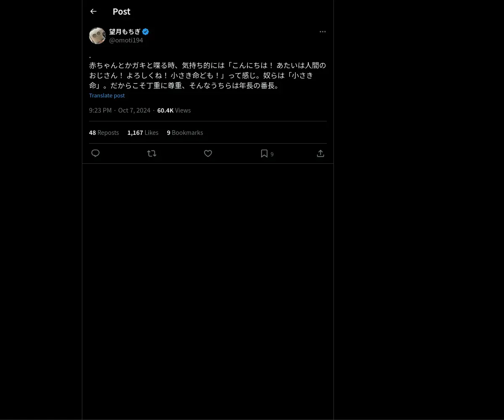Toggle the bookmark icon on this post
The width and height of the screenshot is (504, 420).
click(264, 153)
